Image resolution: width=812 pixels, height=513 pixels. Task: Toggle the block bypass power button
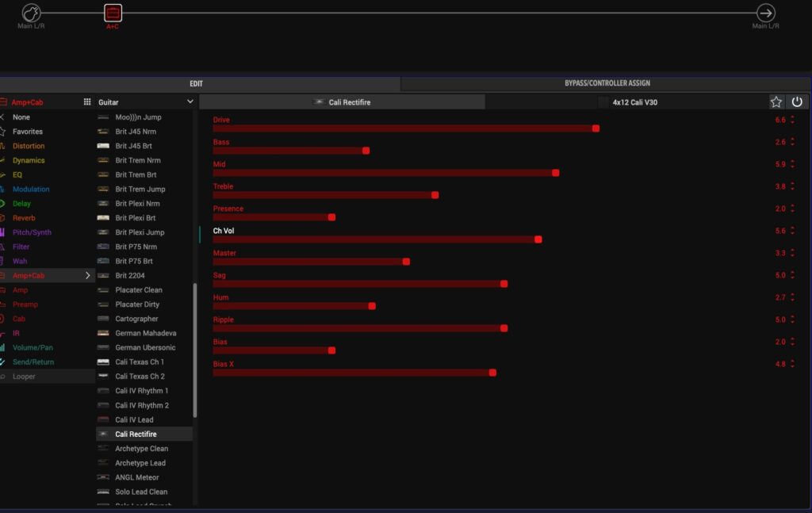click(x=797, y=102)
